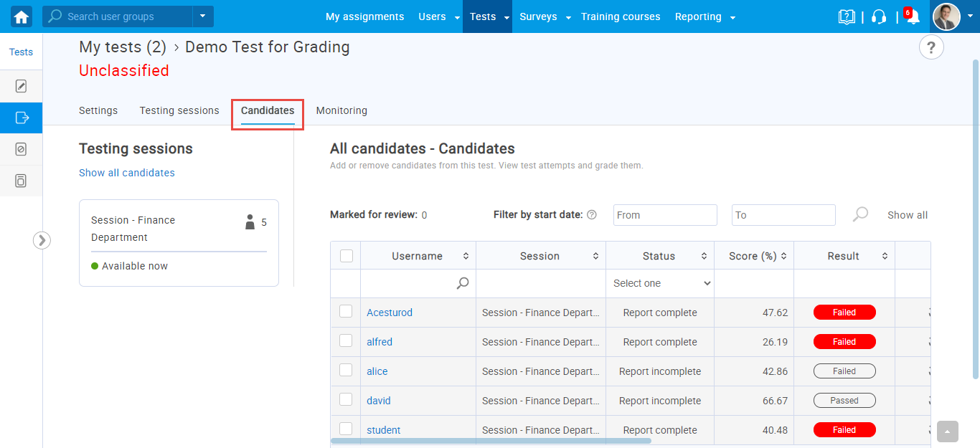Toggle the select-all header checkbox

point(346,255)
